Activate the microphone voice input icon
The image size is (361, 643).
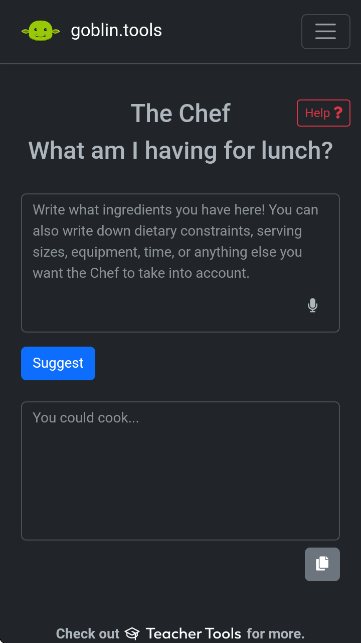coord(313,305)
